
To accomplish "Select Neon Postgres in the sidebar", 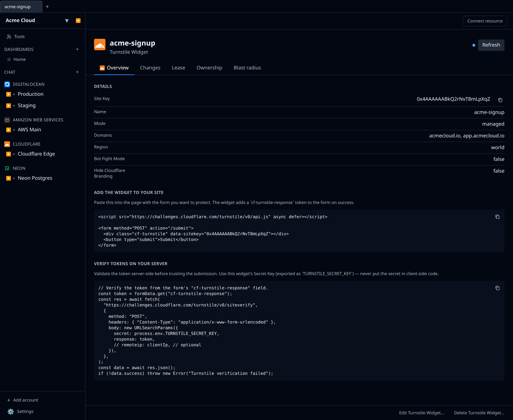I will pos(35,178).
